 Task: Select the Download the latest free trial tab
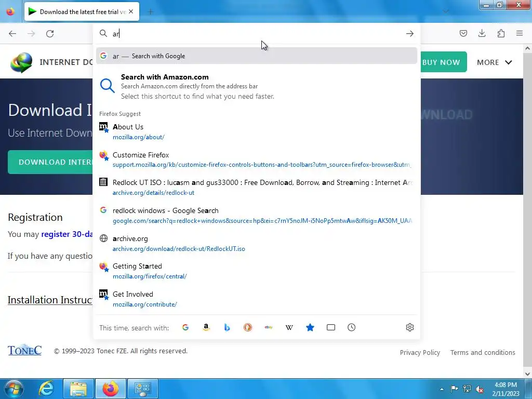[82, 11]
